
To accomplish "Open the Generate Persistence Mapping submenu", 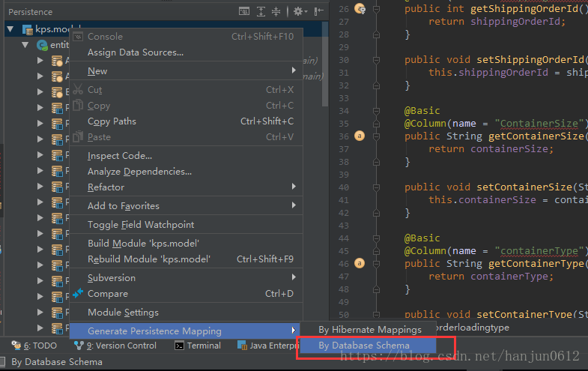I will tap(185, 331).
